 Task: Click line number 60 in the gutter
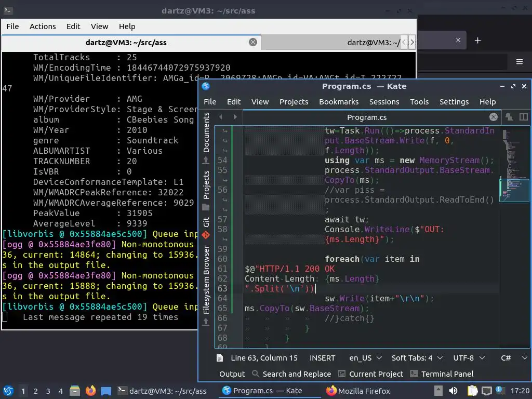[222, 259]
